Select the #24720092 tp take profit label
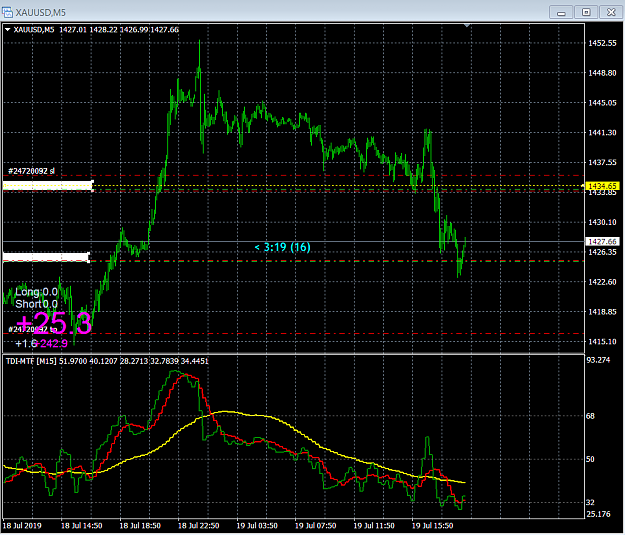This screenshot has height=535, width=625. [33, 329]
